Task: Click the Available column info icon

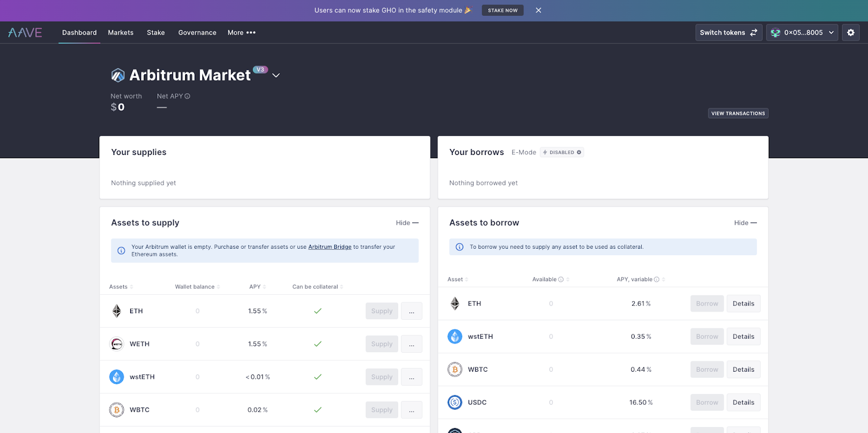Action: pyautogui.click(x=561, y=280)
